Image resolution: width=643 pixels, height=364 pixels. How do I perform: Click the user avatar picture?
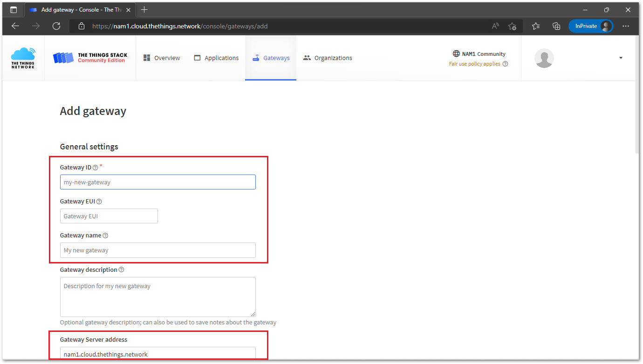(544, 58)
